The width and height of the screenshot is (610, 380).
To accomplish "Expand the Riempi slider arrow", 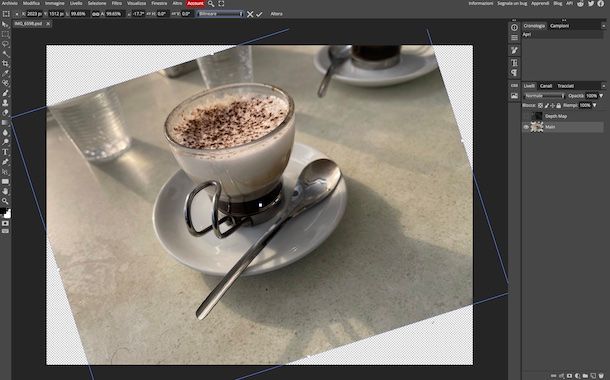I will (595, 105).
